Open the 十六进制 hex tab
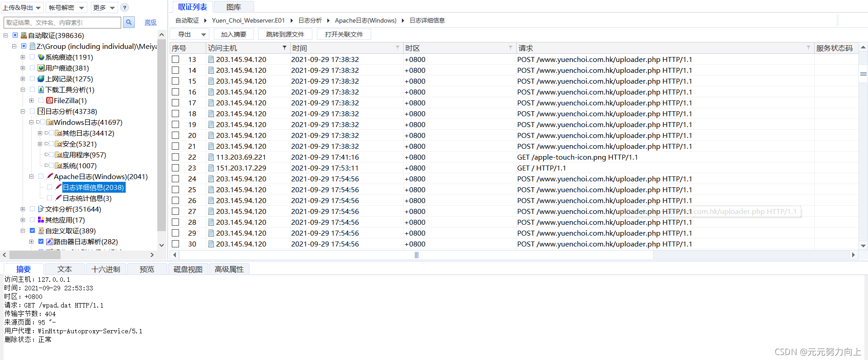 click(x=106, y=269)
